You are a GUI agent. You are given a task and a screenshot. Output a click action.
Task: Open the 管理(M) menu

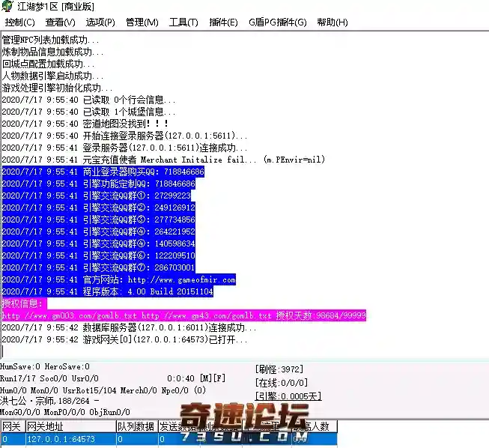[x=142, y=22]
